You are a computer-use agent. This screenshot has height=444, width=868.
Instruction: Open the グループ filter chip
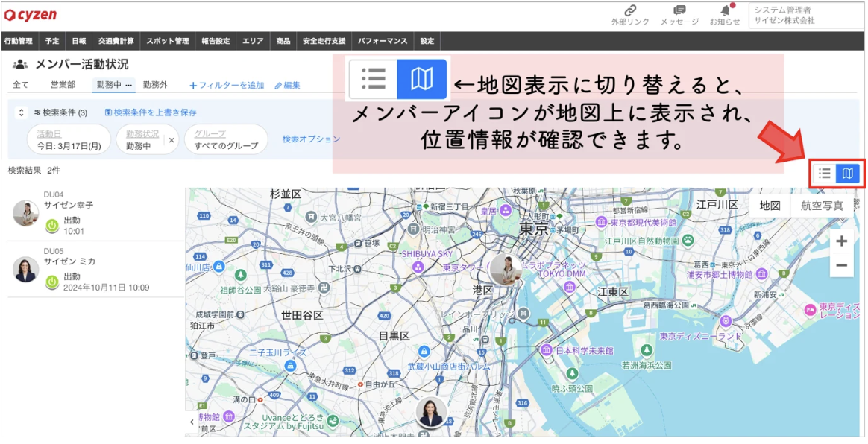click(x=226, y=139)
